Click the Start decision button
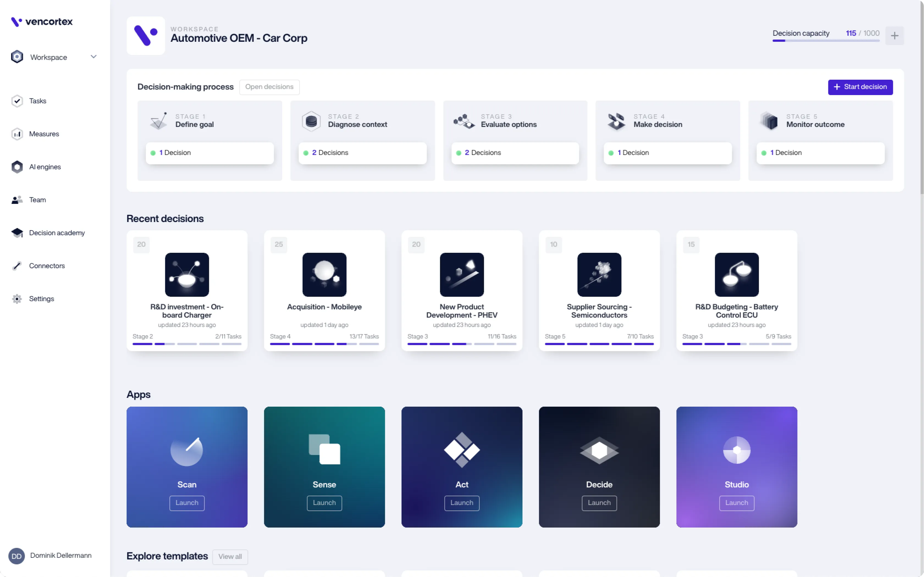The height and width of the screenshot is (577, 924). [860, 87]
